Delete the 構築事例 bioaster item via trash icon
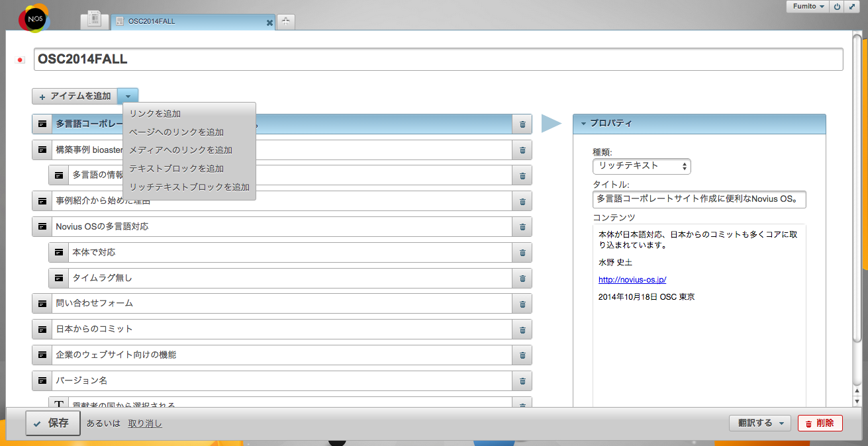Screen dimensions: 868x446 click(x=522, y=150)
